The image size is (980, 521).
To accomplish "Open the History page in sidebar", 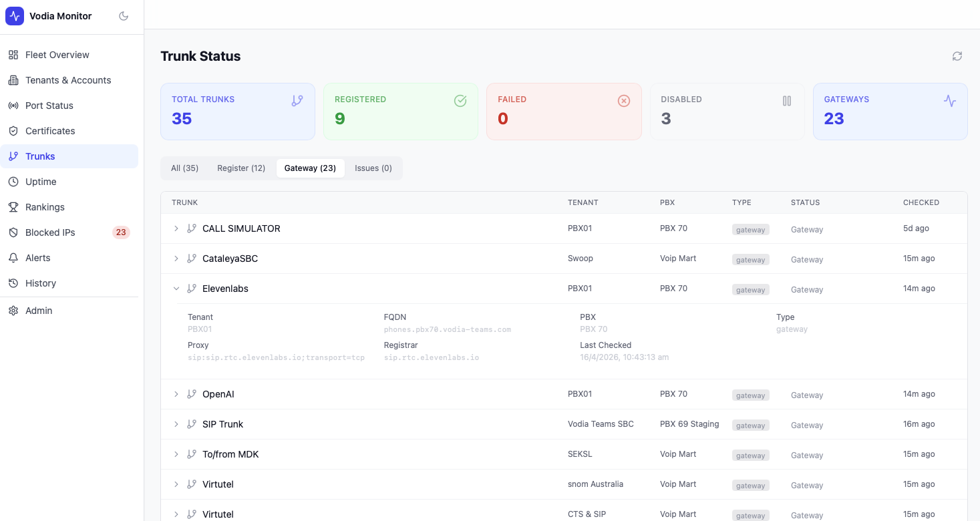I will (41, 283).
